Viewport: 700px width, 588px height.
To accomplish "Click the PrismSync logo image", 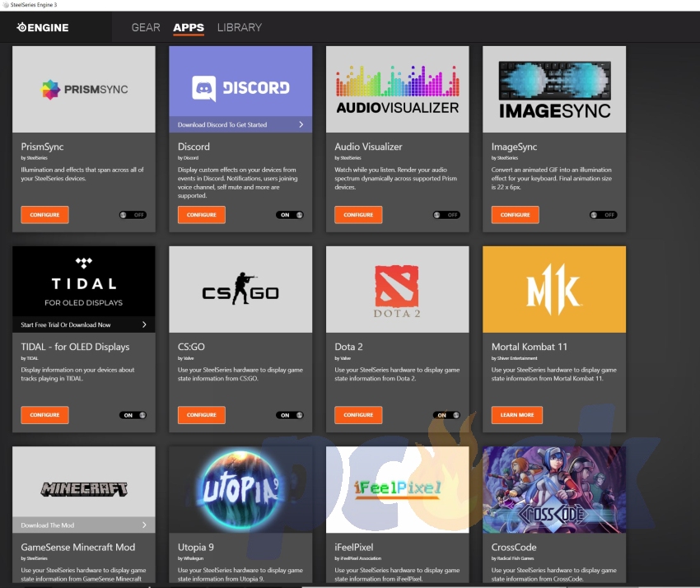I will pyautogui.click(x=84, y=89).
